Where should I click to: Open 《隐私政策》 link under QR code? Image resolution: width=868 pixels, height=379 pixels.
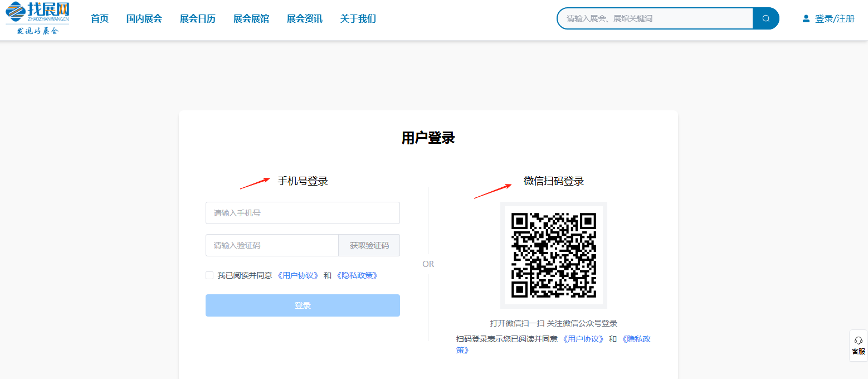636,339
